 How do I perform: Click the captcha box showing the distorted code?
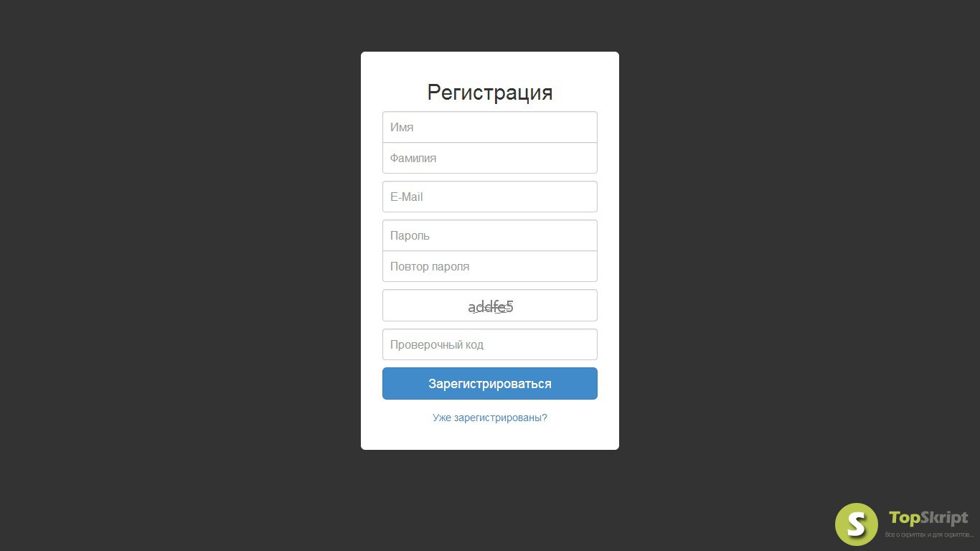(490, 306)
